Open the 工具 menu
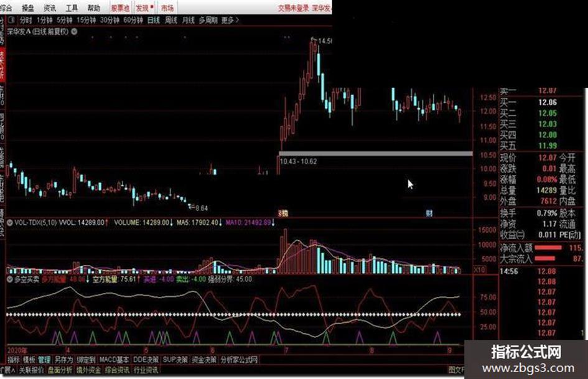This screenshot has height=379, width=588. (x=72, y=8)
